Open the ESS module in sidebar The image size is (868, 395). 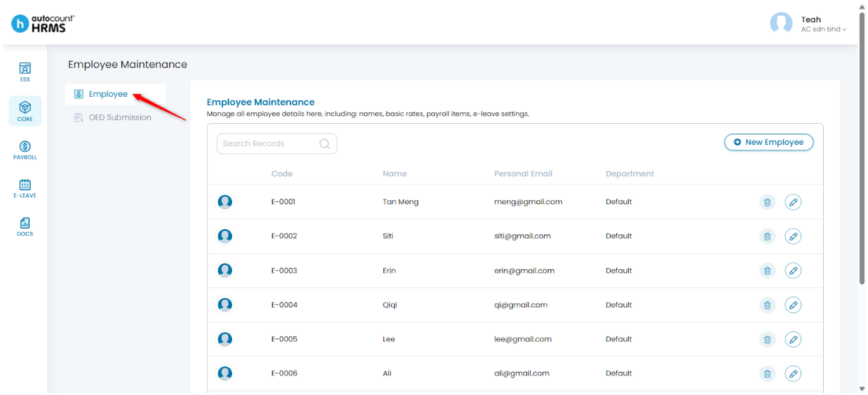25,72
